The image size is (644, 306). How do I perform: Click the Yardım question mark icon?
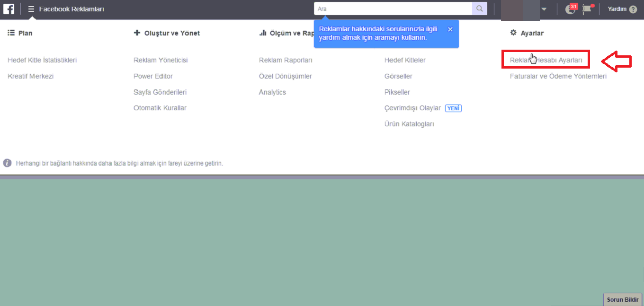(x=633, y=9)
